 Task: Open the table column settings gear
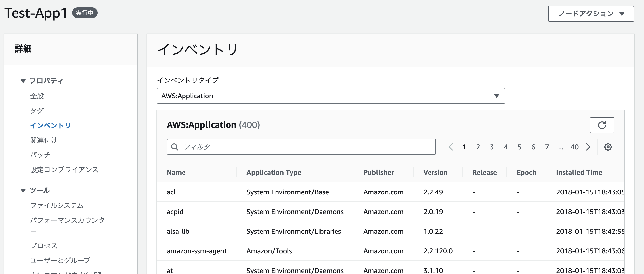[x=608, y=147]
